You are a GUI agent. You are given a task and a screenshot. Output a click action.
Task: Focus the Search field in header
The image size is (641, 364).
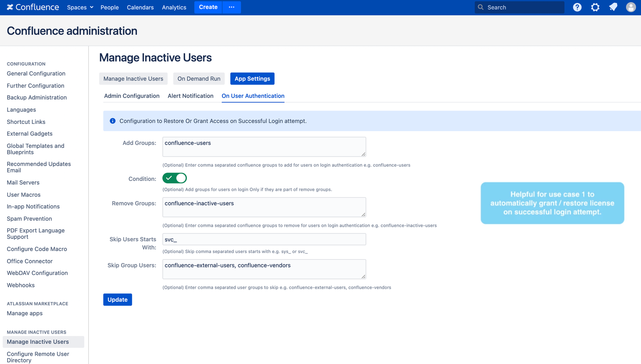coord(519,7)
